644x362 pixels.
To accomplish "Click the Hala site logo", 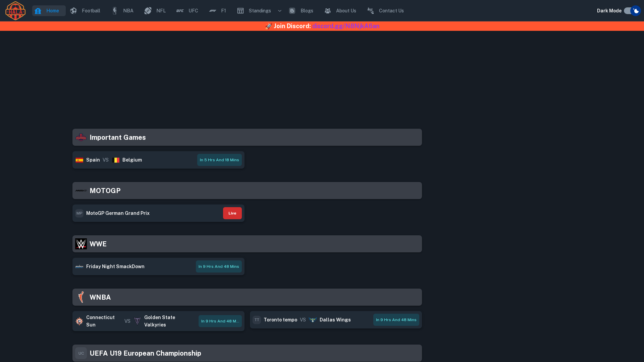I will (x=15, y=11).
